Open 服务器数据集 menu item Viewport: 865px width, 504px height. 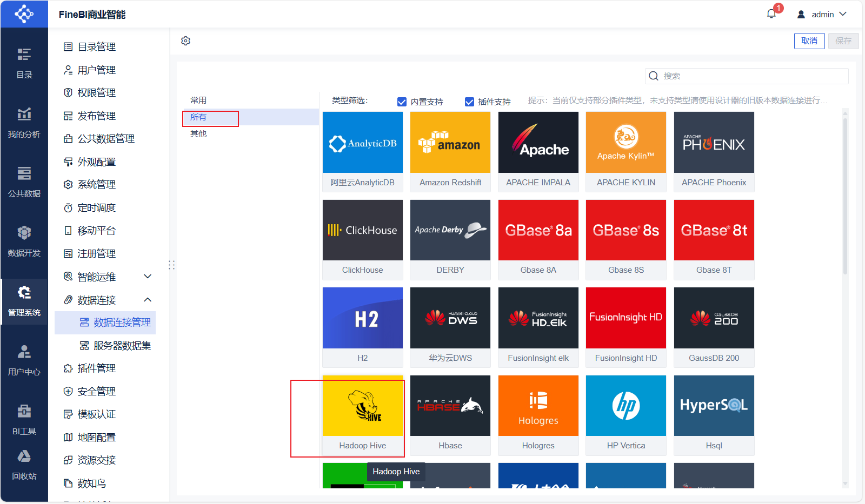pos(122,346)
